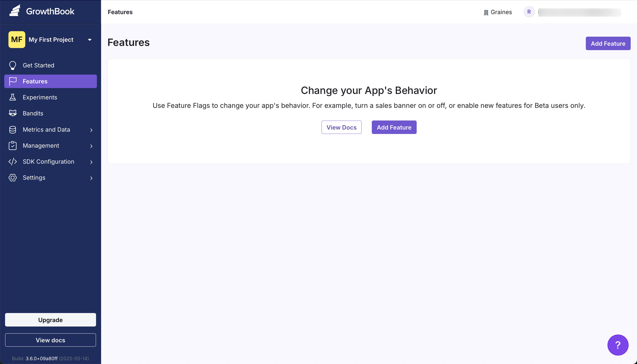Go to Get Started in sidebar
Screen dimensions: 637x364
[x=51, y=65]
